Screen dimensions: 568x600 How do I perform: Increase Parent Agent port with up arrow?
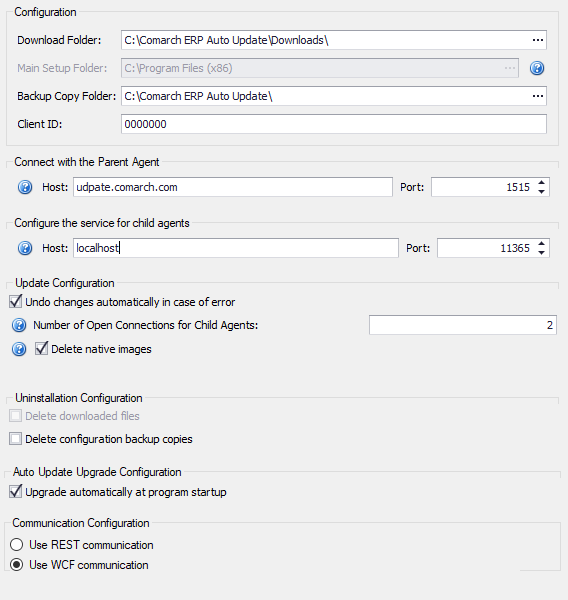[541, 183]
